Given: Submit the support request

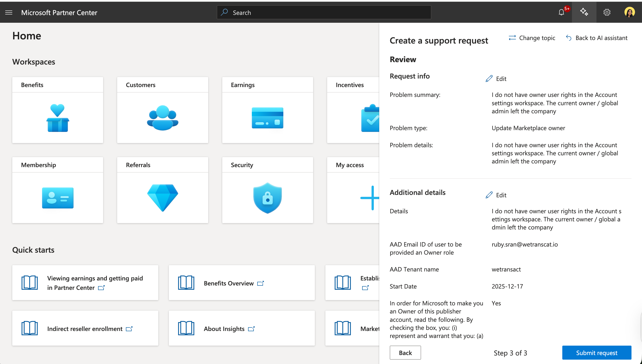Looking at the screenshot, I should (597, 353).
